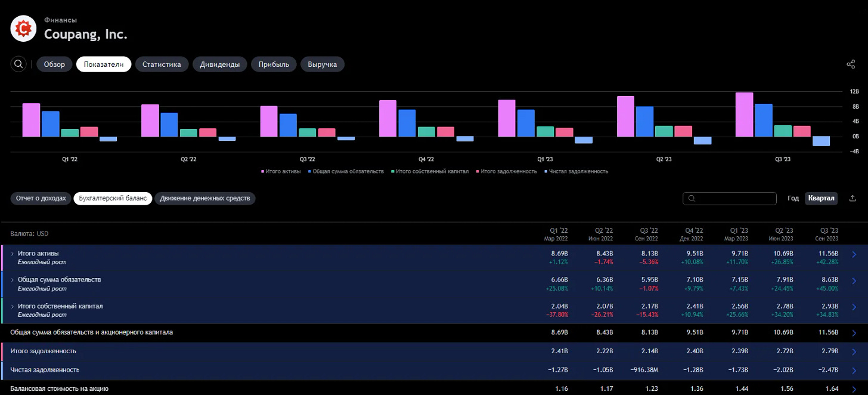Go to the Дивиденды tab

[220, 64]
